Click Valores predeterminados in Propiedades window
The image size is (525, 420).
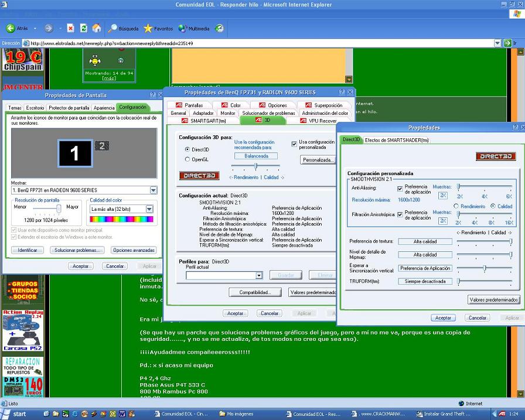494,299
